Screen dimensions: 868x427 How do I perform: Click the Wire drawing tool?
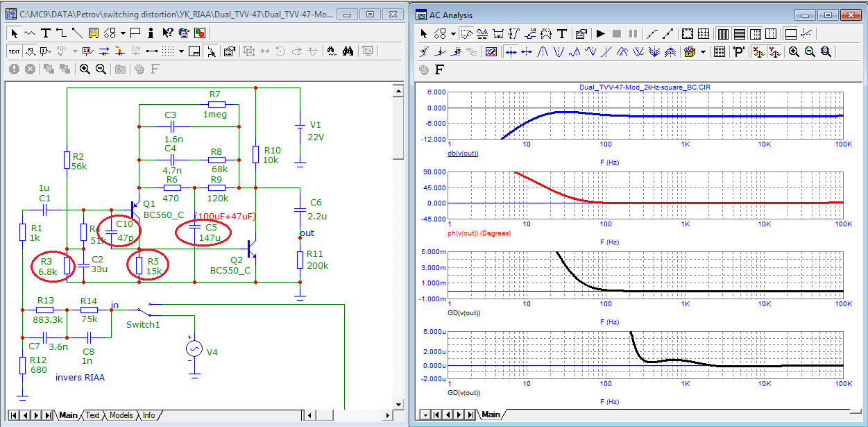pyautogui.click(x=61, y=33)
